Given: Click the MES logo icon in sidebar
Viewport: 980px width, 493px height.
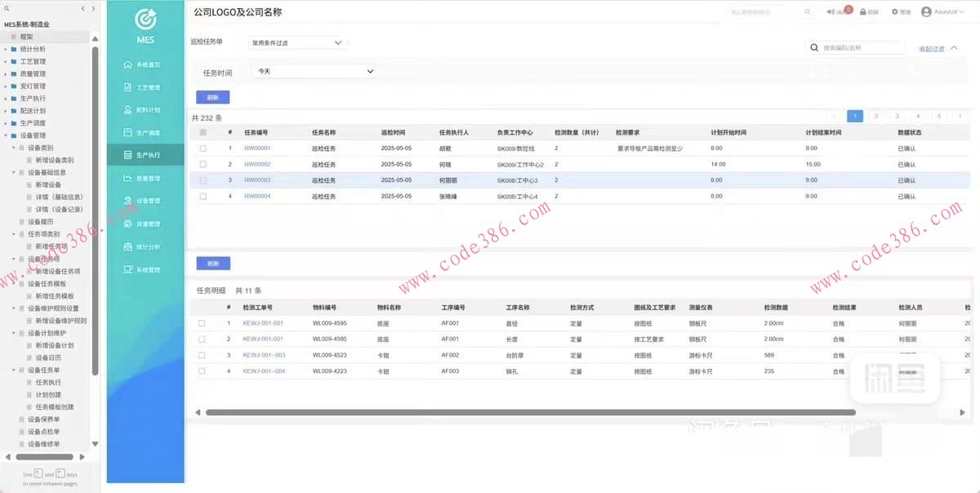Looking at the screenshot, I should click(145, 19).
